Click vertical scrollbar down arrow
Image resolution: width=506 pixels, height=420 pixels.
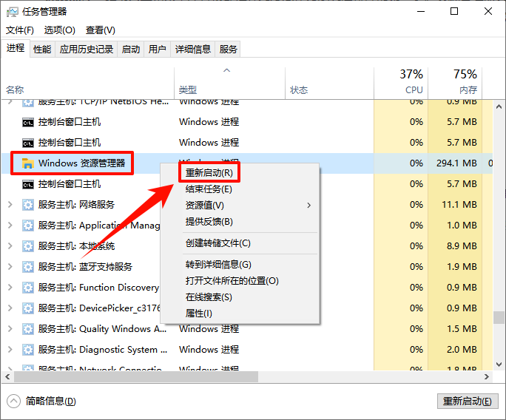click(x=499, y=365)
